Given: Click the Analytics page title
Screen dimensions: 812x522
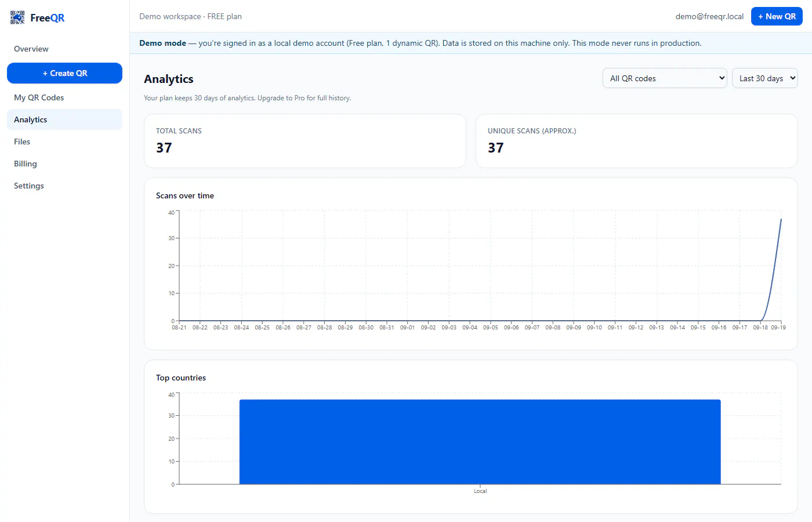Looking at the screenshot, I should [x=169, y=79].
